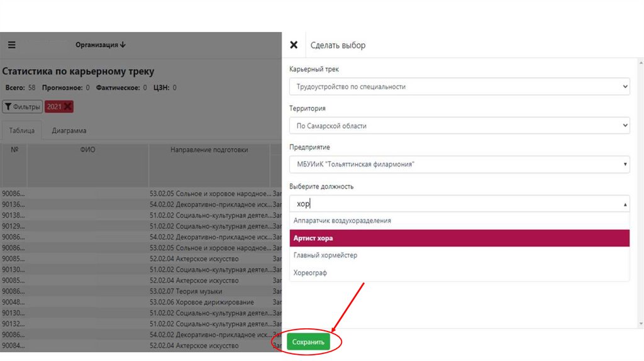Open the Фильтры filter button
Screen dimensions: 644x361
(x=23, y=106)
